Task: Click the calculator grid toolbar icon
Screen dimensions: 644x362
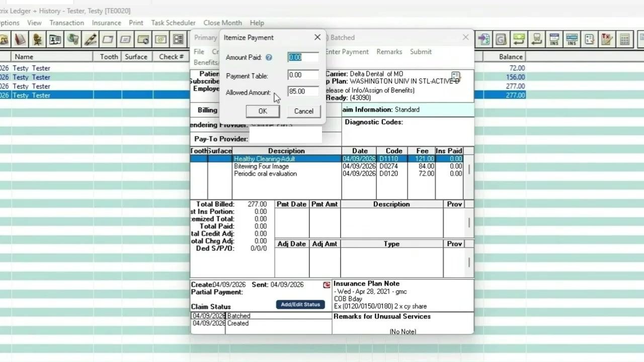Action: (624, 39)
